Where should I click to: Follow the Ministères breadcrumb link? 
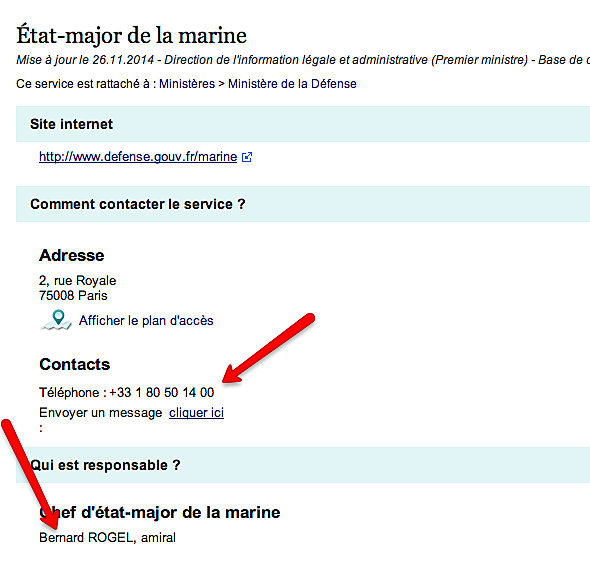pyautogui.click(x=187, y=84)
